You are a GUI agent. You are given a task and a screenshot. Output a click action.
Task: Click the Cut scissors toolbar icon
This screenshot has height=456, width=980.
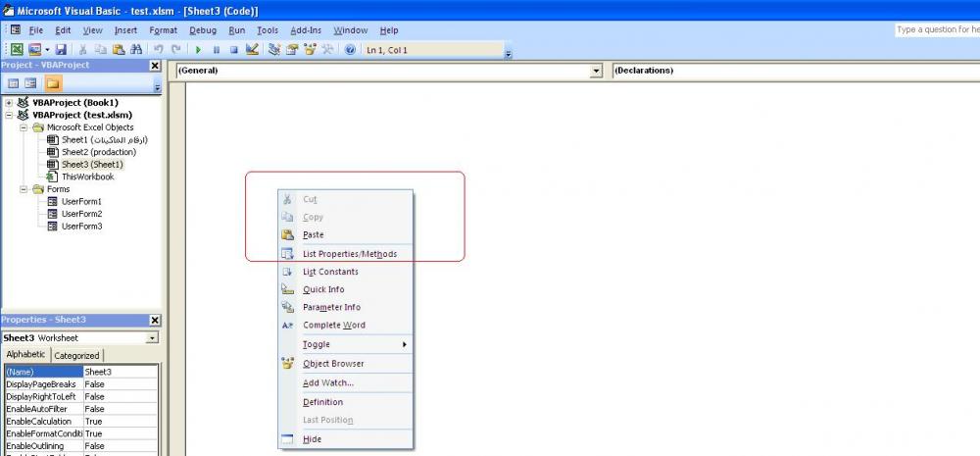pos(82,49)
